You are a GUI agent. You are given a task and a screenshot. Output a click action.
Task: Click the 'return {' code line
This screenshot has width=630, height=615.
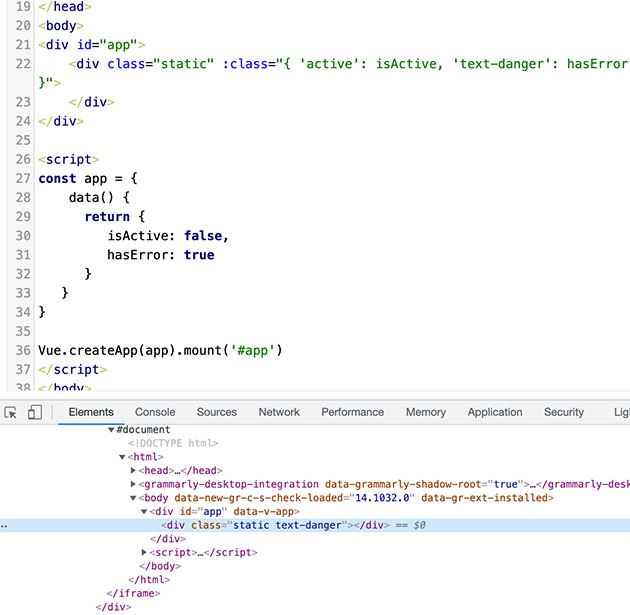[x=115, y=217]
